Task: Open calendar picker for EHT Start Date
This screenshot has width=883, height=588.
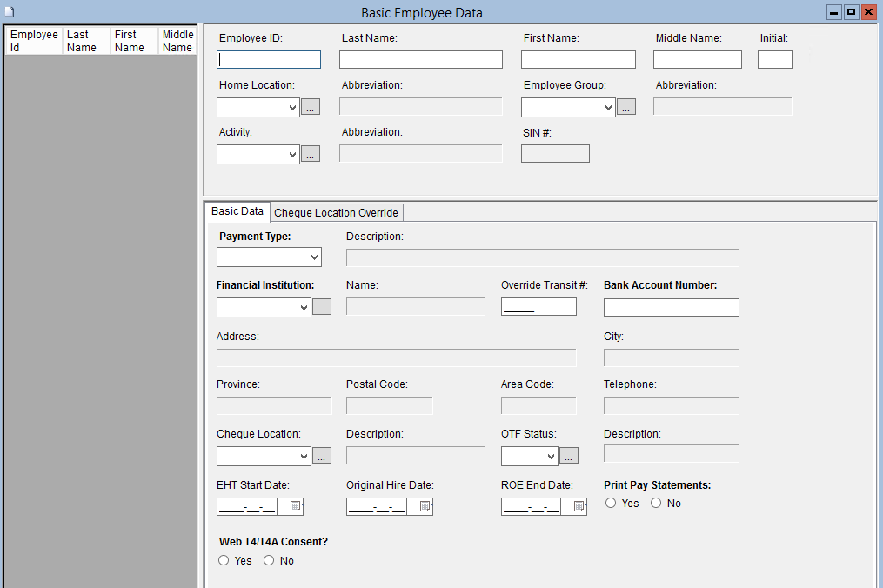Action: (x=295, y=506)
